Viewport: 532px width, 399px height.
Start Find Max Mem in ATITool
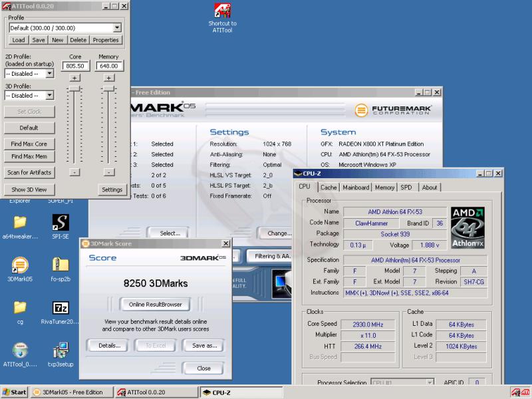(x=29, y=156)
